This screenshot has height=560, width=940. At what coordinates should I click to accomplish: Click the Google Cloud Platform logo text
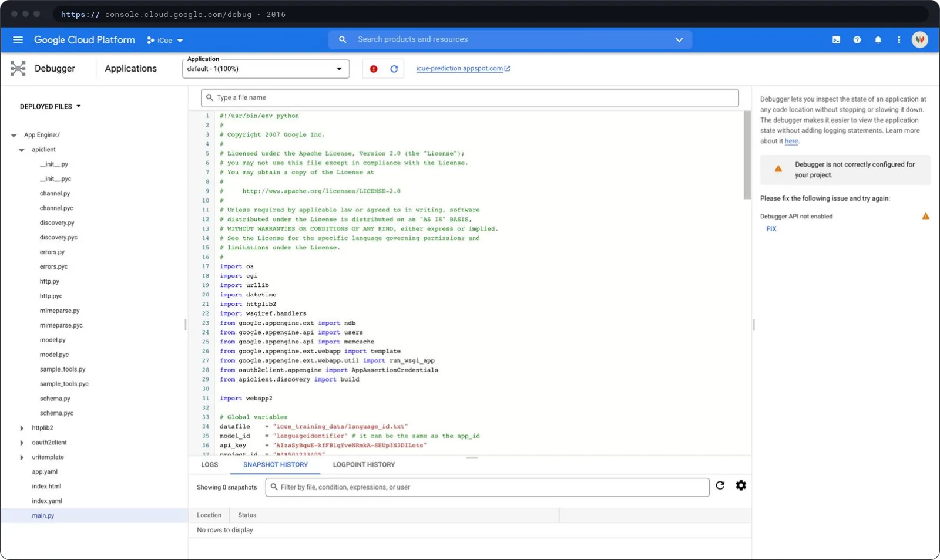85,40
